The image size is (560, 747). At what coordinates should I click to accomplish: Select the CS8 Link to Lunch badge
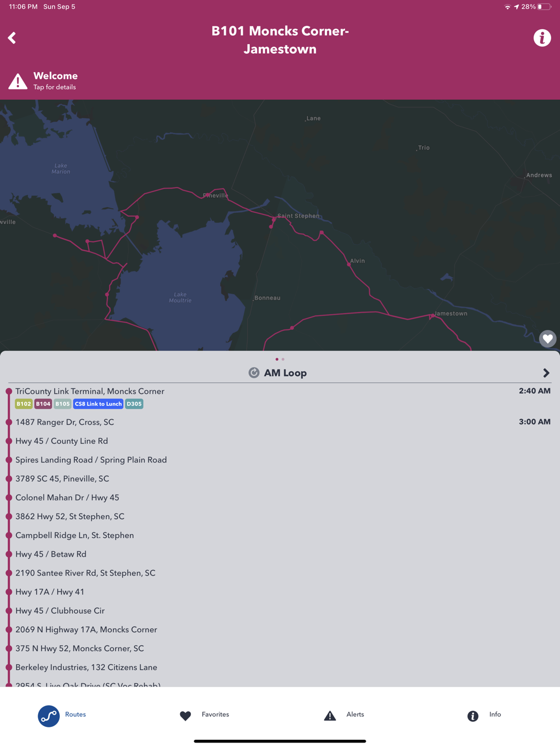click(x=98, y=404)
